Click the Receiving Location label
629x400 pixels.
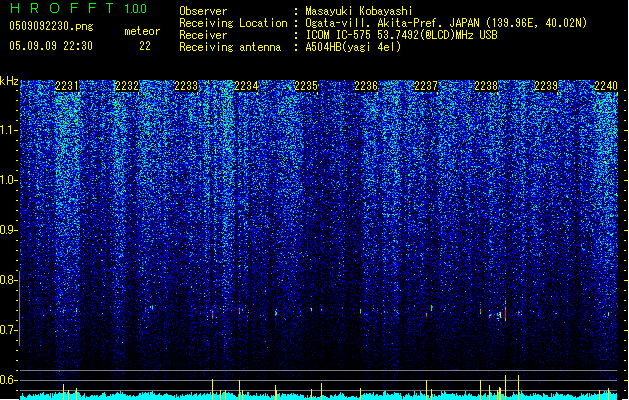233,23
